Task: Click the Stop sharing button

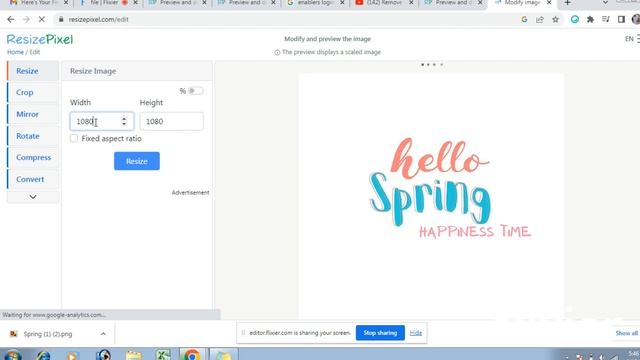Action: click(380, 333)
